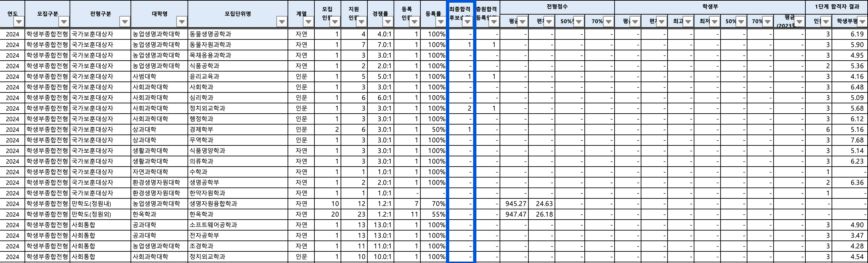Open the 70% filter under 전형점수

(609, 22)
